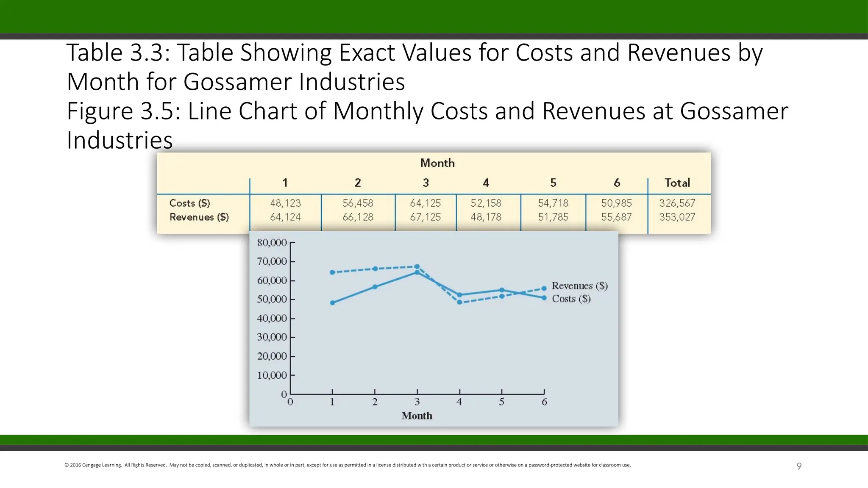
Task: Click the cost value 50,985
Action: click(617, 203)
